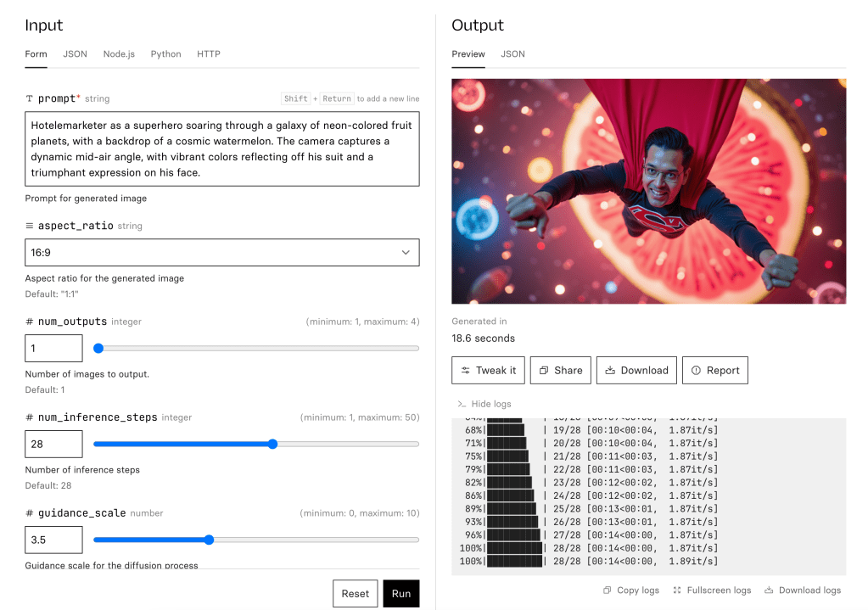Switch to the Node.js tab
Screen dimensions: 868x610
[x=119, y=54]
